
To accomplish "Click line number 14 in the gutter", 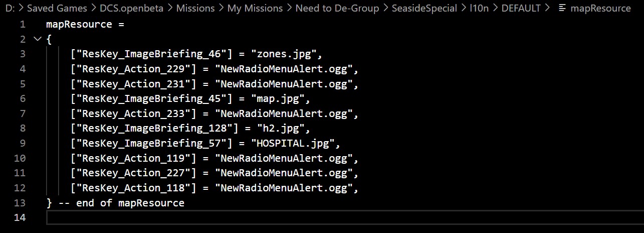I will pyautogui.click(x=20, y=217).
